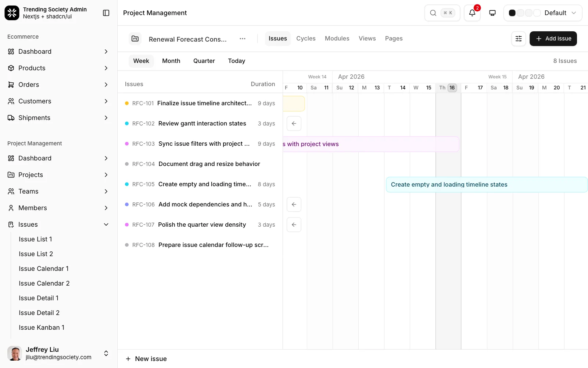The image size is (588, 368).
Task: Click the Add issue button
Action: click(x=553, y=39)
